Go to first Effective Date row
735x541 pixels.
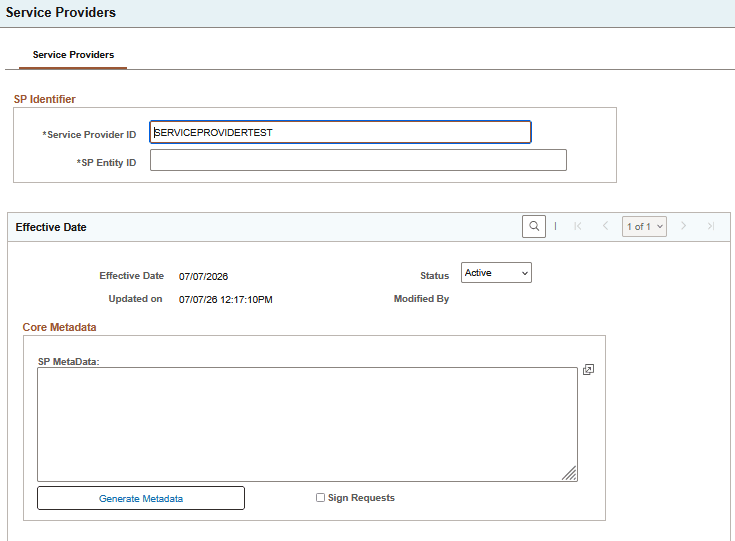coord(578,226)
